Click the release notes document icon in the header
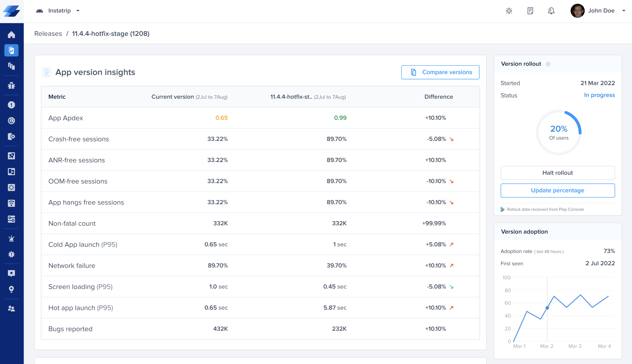632x364 pixels. [530, 11]
